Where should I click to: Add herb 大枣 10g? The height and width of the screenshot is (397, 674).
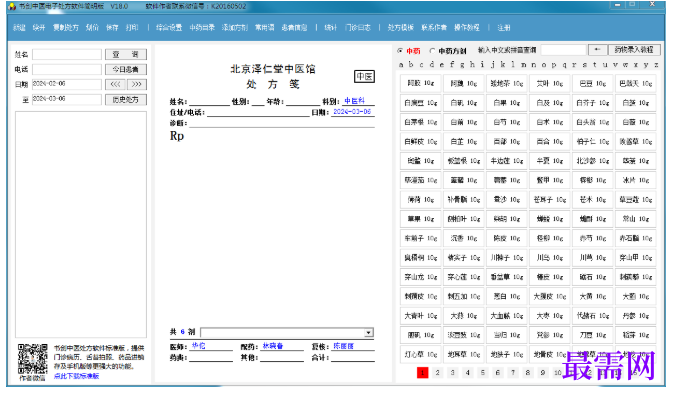pyautogui.click(x=550, y=315)
